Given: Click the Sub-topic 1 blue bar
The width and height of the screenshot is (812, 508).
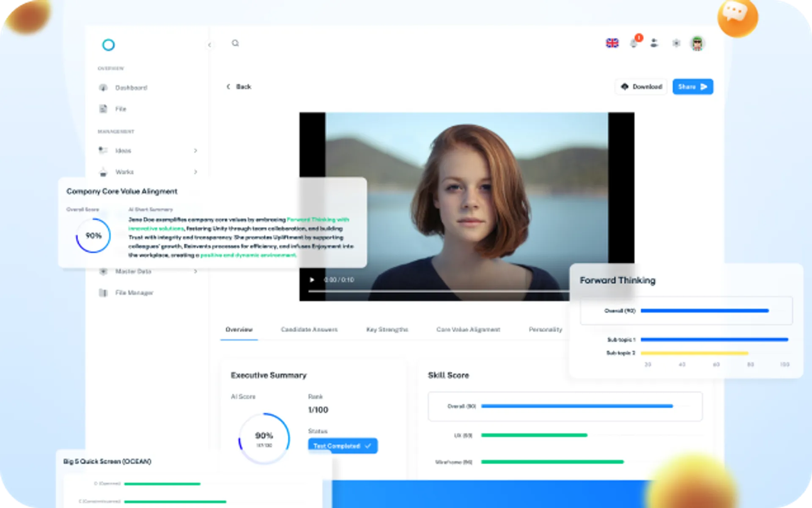Looking at the screenshot, I should pos(714,340).
